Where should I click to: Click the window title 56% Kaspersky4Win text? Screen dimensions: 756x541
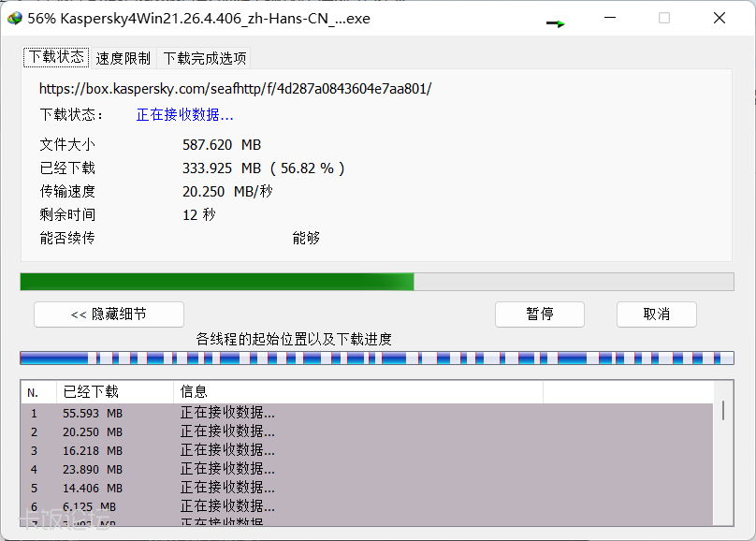click(198, 19)
